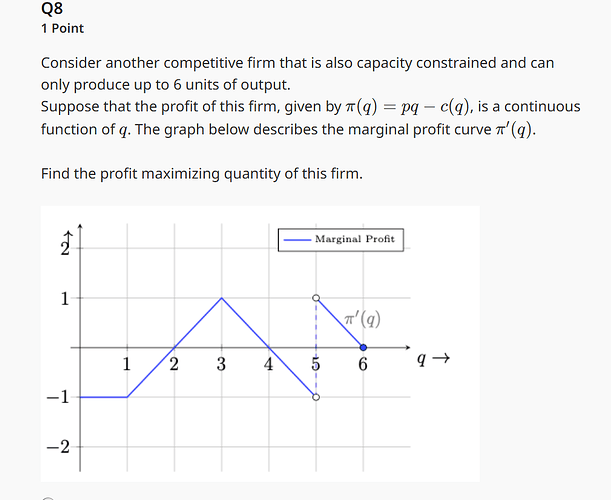This screenshot has width=611, height=500.
Task: Click the Q8 question heading
Action: click(52, 9)
